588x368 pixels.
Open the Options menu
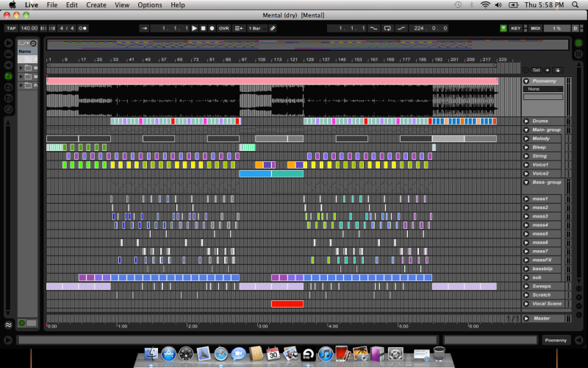[150, 5]
